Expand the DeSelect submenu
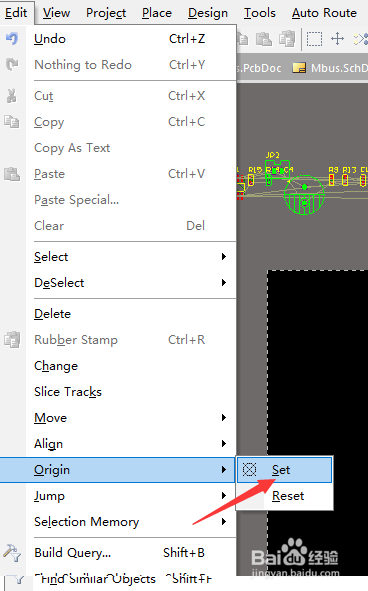368x591 pixels. click(224, 283)
